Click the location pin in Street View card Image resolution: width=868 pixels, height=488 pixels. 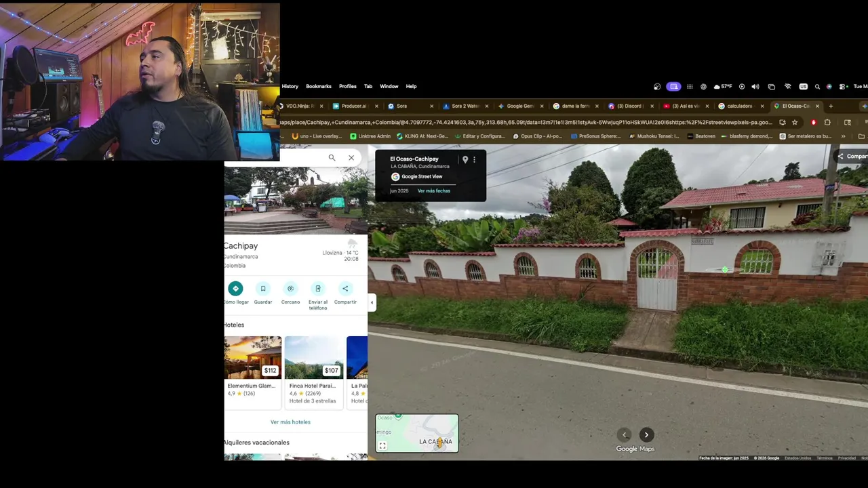click(465, 160)
